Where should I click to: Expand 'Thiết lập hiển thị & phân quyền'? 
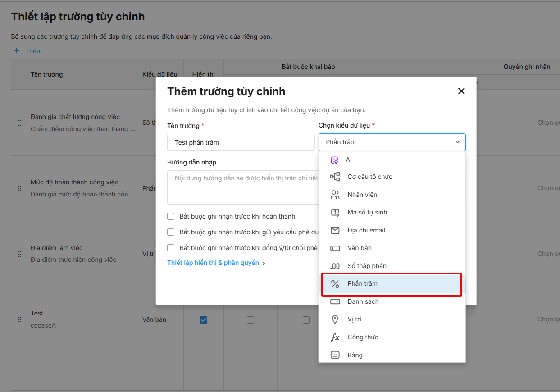[x=216, y=263]
